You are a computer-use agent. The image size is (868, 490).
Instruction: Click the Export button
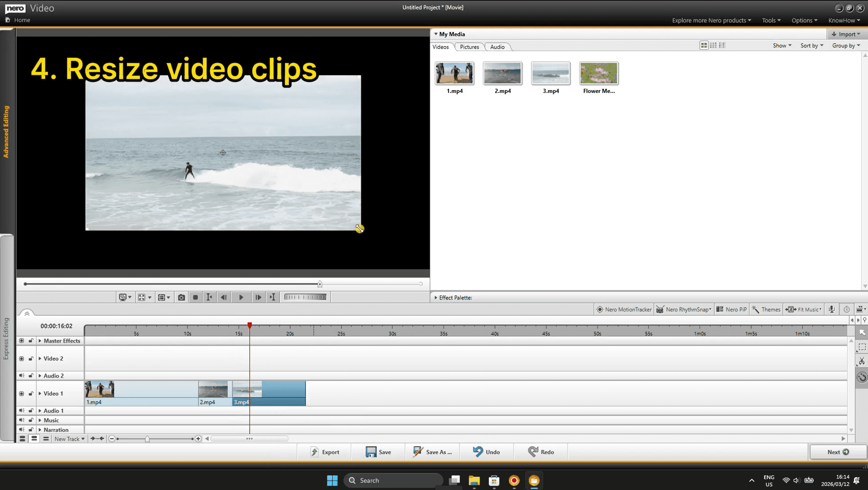click(324, 452)
